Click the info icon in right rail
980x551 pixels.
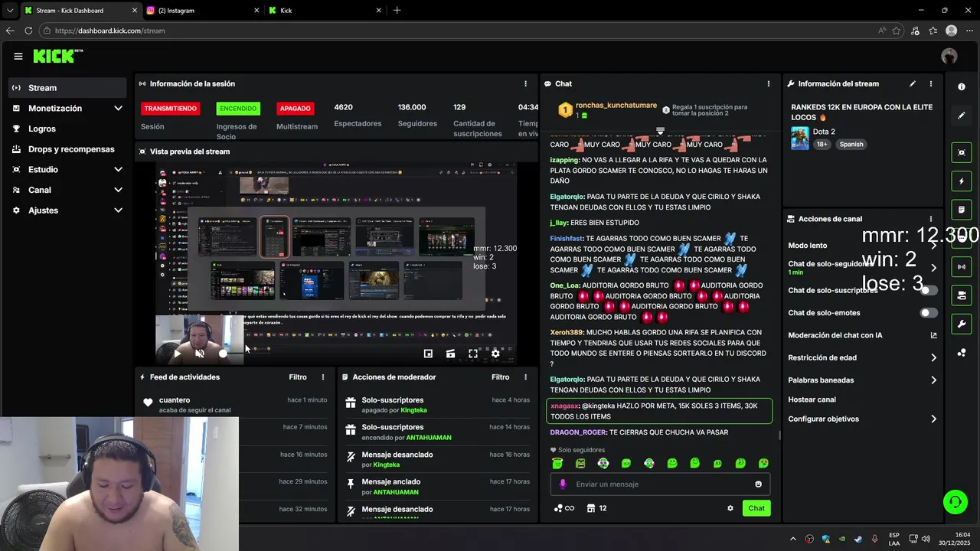click(962, 87)
